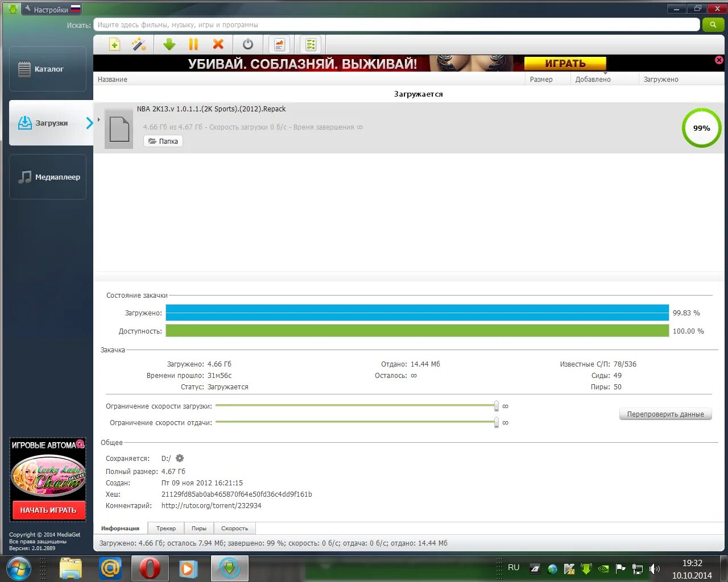This screenshot has height=582, width=728.
Task: Click the Lucky Lady Charm ad image
Action: click(48, 476)
